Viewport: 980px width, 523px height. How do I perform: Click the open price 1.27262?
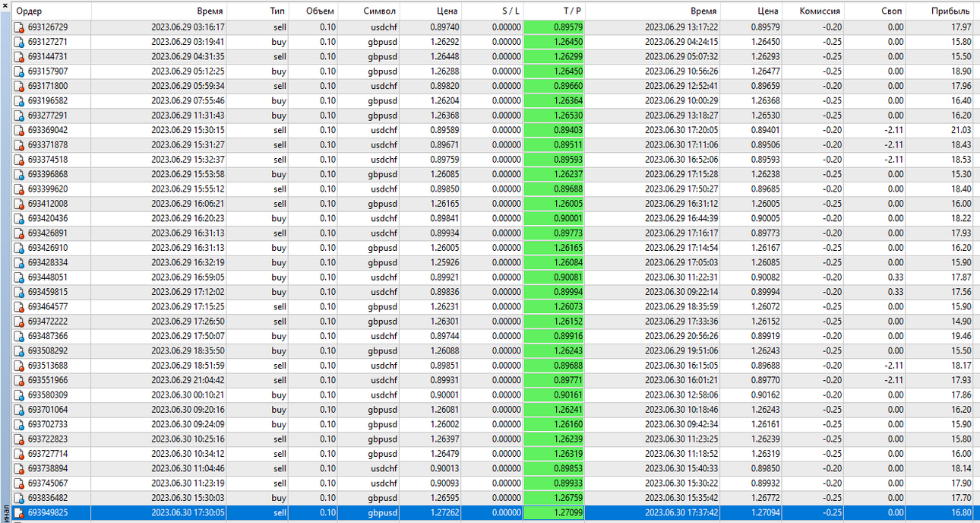[444, 513]
